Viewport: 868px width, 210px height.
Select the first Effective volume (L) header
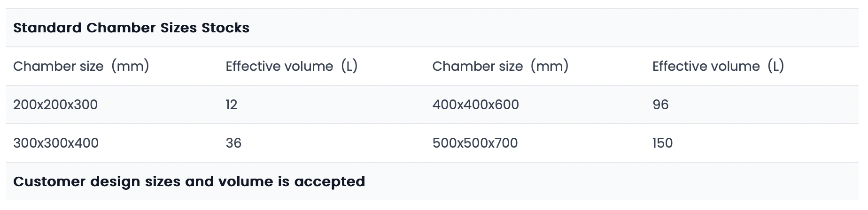(x=292, y=66)
